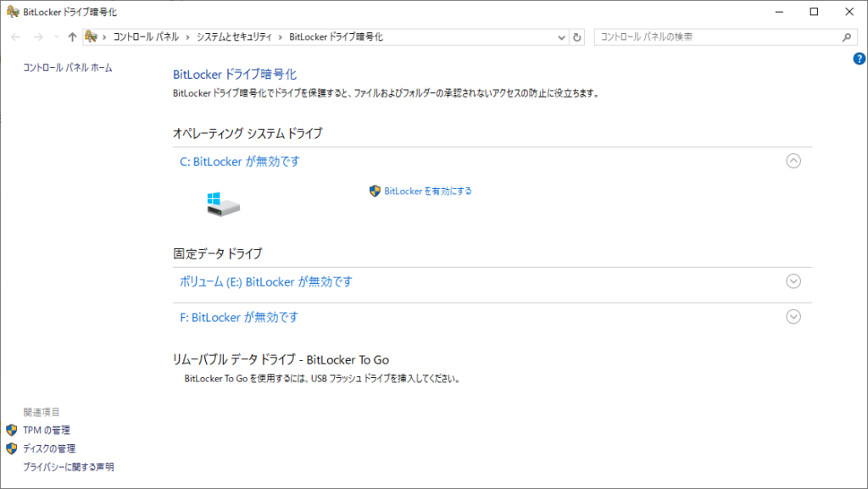Click システムとセキュリティ breadcrumb item
The height and width of the screenshot is (489, 868).
[x=234, y=37]
